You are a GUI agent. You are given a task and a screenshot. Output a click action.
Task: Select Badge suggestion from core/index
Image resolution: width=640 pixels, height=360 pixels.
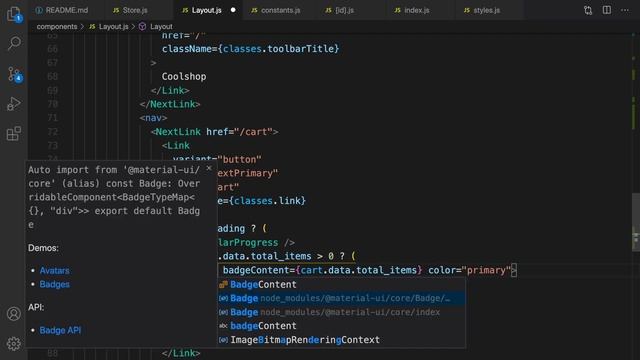pos(341,312)
